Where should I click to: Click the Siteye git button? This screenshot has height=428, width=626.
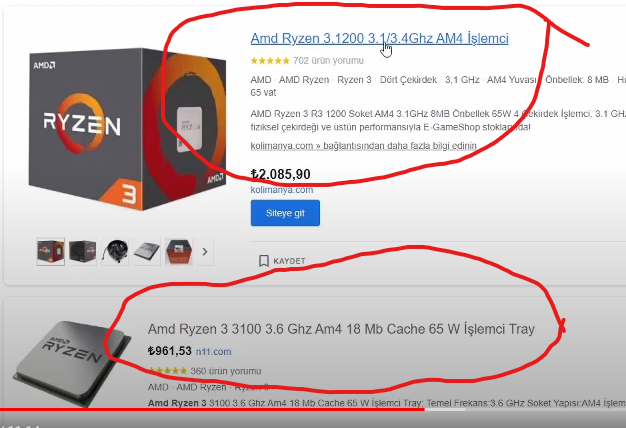[x=285, y=213]
